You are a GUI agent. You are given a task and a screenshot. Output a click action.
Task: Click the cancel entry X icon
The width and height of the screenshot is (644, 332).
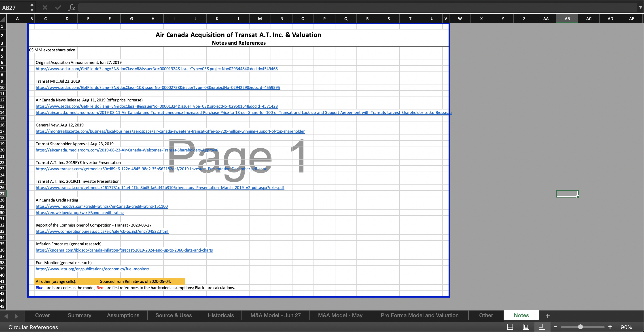[x=45, y=8]
